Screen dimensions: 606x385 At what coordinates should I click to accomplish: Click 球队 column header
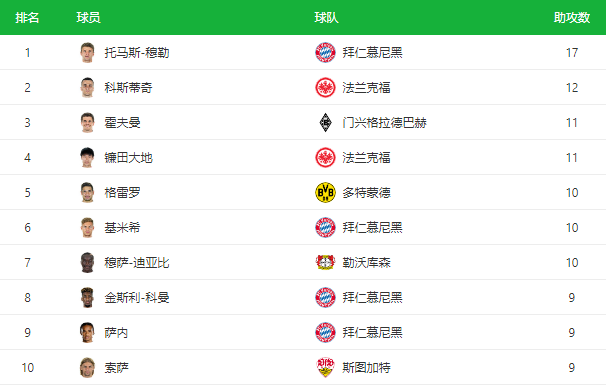pyautogui.click(x=327, y=17)
